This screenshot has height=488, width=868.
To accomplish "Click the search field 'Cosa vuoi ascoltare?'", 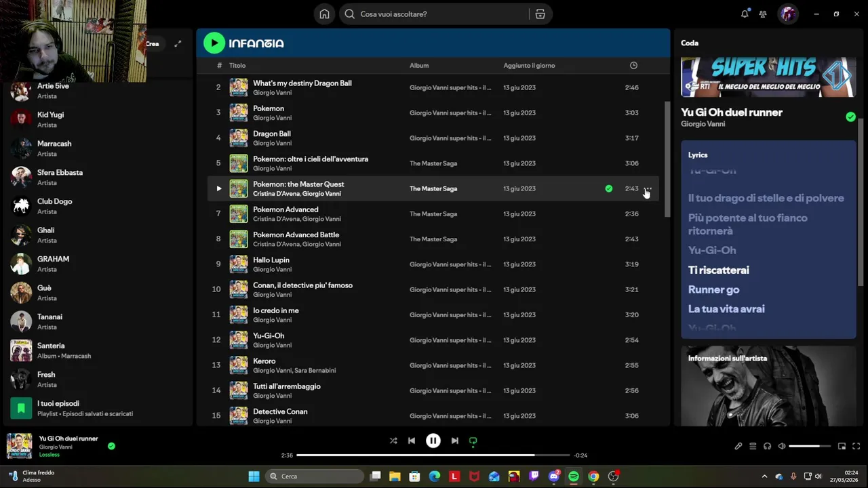I will pyautogui.click(x=435, y=14).
